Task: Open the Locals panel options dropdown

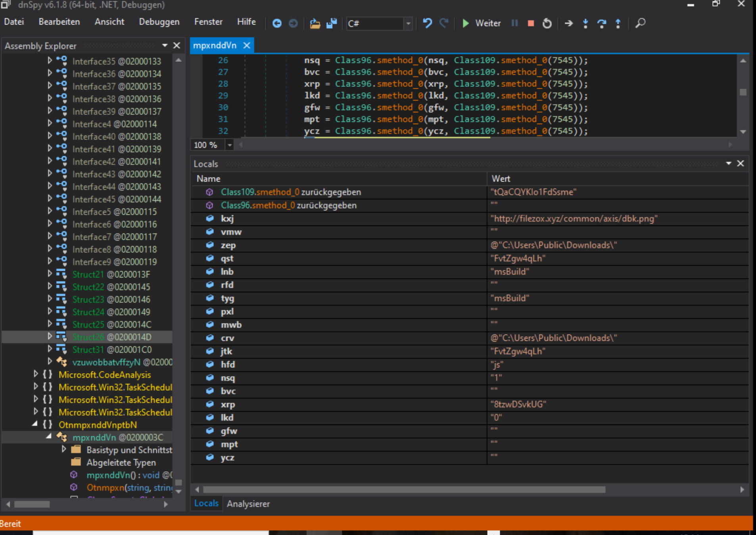Action: tap(728, 163)
